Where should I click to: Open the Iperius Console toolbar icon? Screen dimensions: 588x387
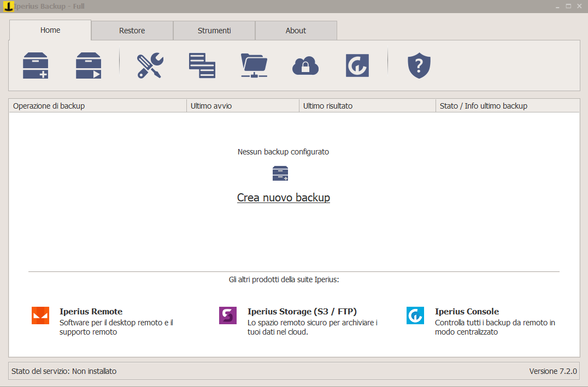coord(357,66)
